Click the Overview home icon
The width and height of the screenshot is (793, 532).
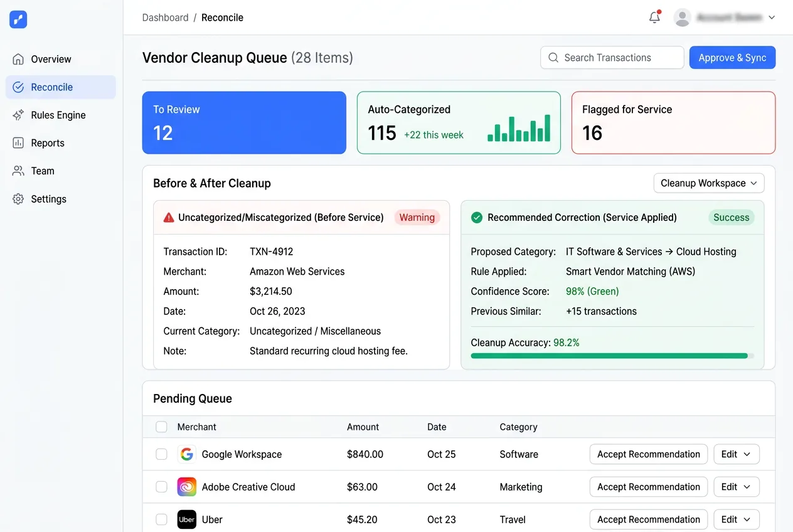(x=18, y=59)
